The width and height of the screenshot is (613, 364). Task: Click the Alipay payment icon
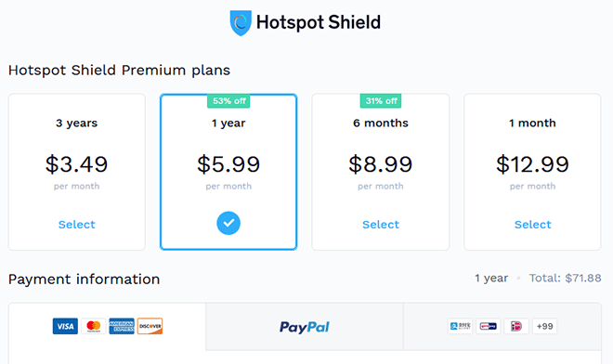click(460, 326)
